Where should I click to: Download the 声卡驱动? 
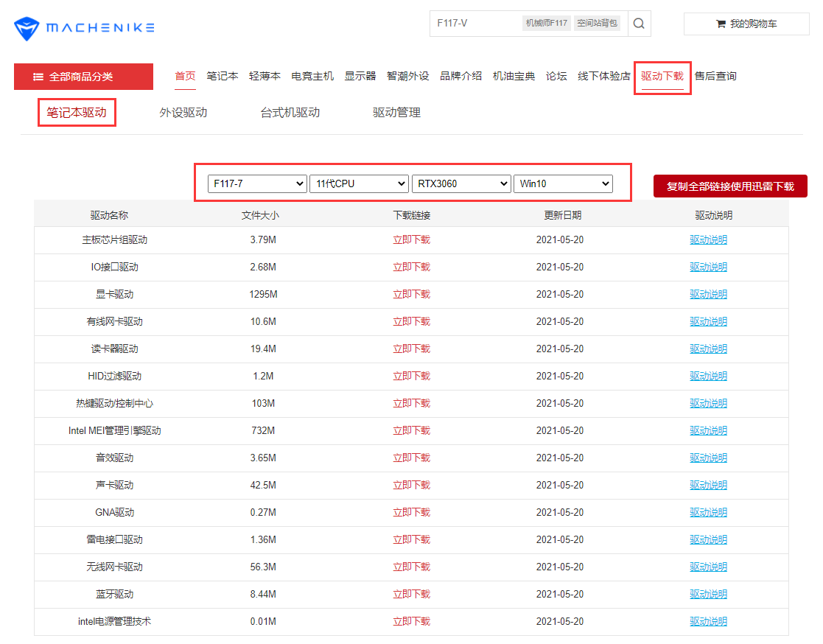(x=411, y=486)
